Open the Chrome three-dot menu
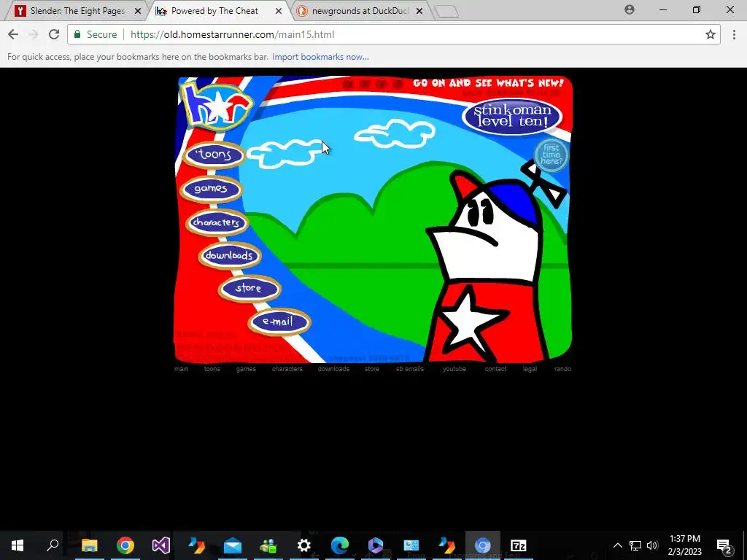Image resolution: width=747 pixels, height=560 pixels. [x=734, y=34]
